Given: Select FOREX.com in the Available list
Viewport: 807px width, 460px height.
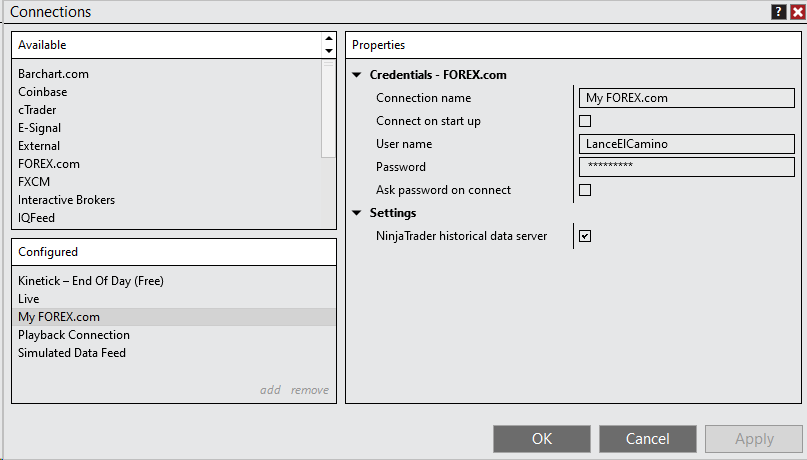Looking at the screenshot, I should 168,164.
